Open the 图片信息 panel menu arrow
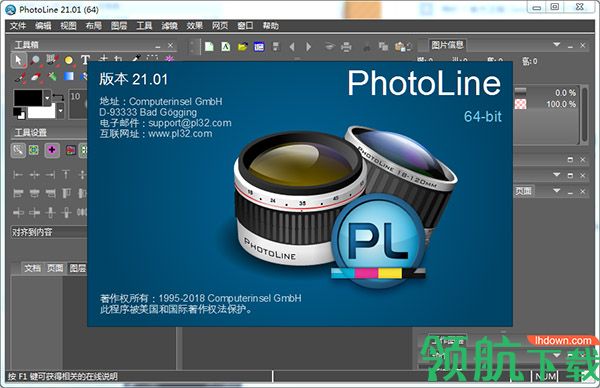Viewport: 600px width, 388px height. 556,45
